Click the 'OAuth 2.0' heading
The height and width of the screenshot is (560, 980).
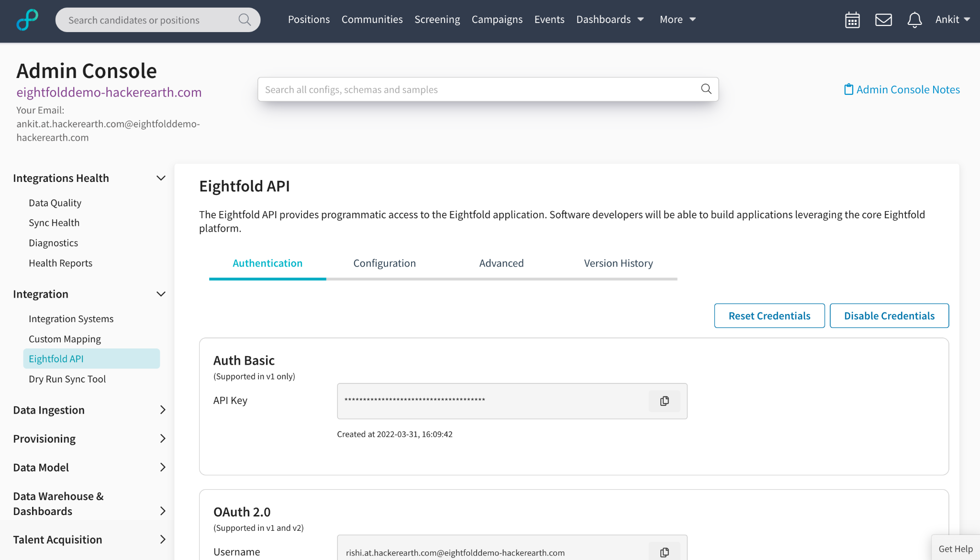[x=242, y=512]
